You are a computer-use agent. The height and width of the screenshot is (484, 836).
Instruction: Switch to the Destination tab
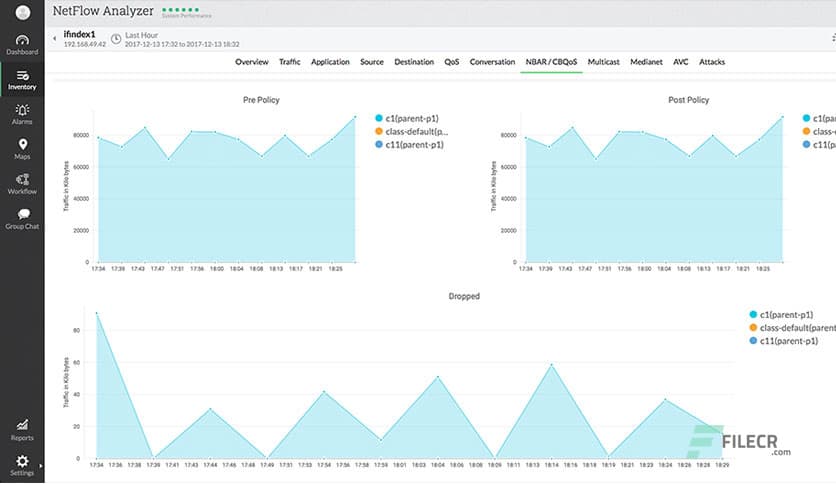pyautogui.click(x=414, y=62)
